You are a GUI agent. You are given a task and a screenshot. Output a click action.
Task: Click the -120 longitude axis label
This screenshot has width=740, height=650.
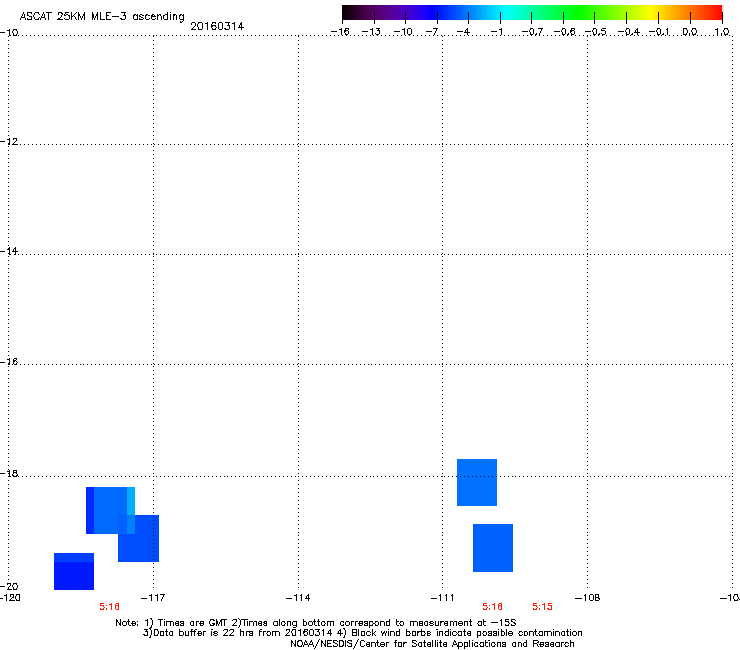pos(10,598)
